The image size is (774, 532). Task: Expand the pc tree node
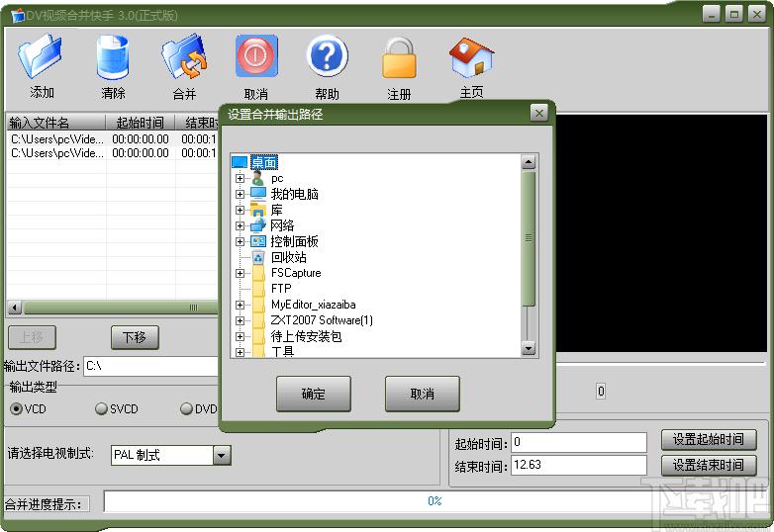click(x=240, y=178)
